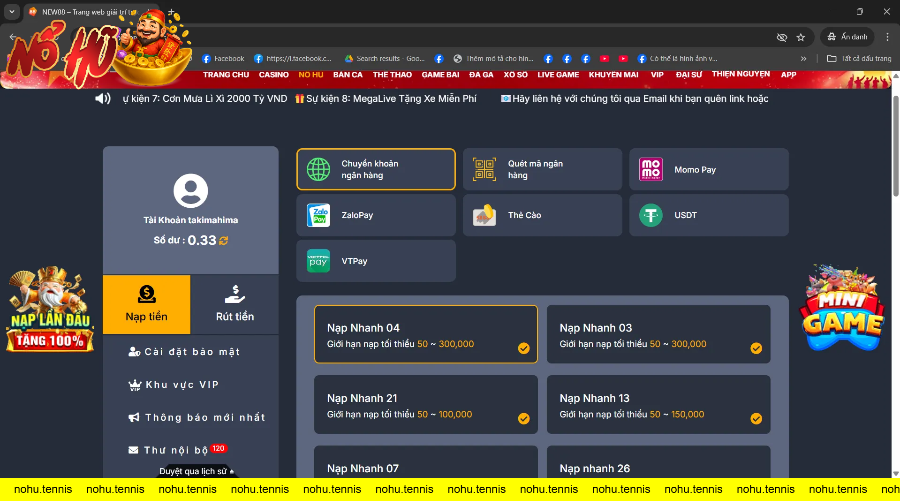Switch to the Rút tiền tab

coord(235,304)
